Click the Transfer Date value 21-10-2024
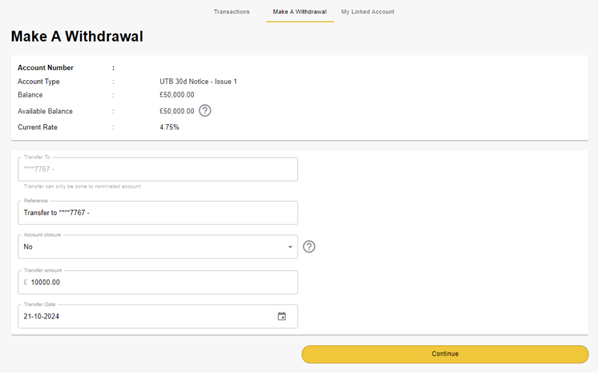601x375 pixels. point(41,317)
